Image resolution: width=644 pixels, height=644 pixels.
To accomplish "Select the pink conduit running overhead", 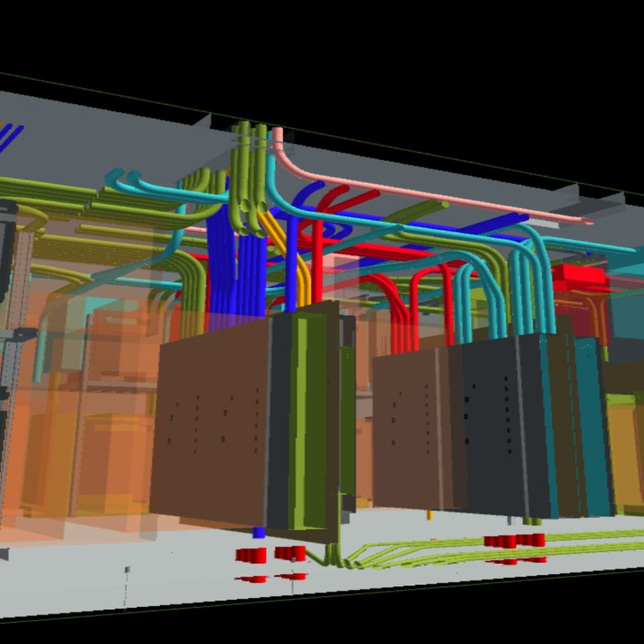I will tap(440, 201).
